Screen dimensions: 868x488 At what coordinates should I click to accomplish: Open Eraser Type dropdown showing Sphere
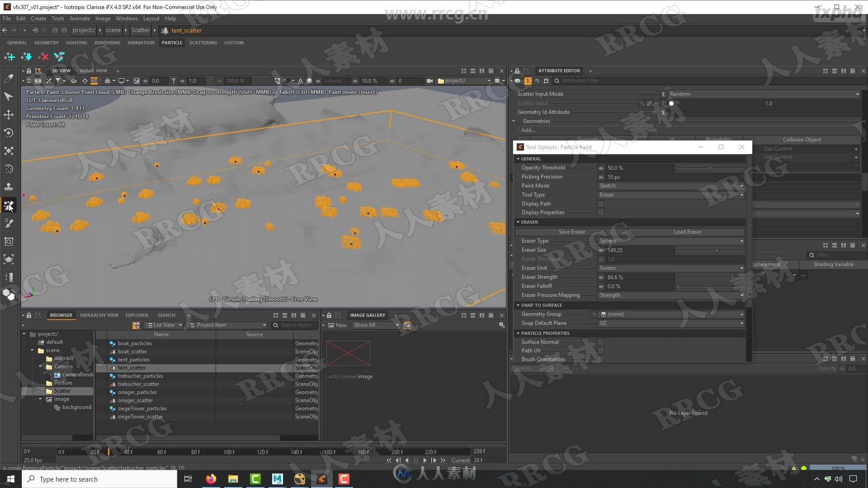pos(671,241)
